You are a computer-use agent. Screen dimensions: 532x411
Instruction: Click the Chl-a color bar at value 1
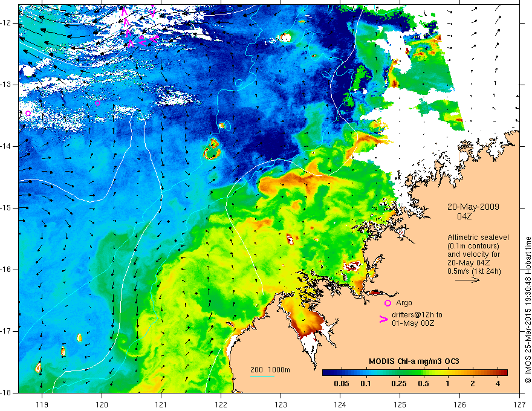pyautogui.click(x=448, y=372)
